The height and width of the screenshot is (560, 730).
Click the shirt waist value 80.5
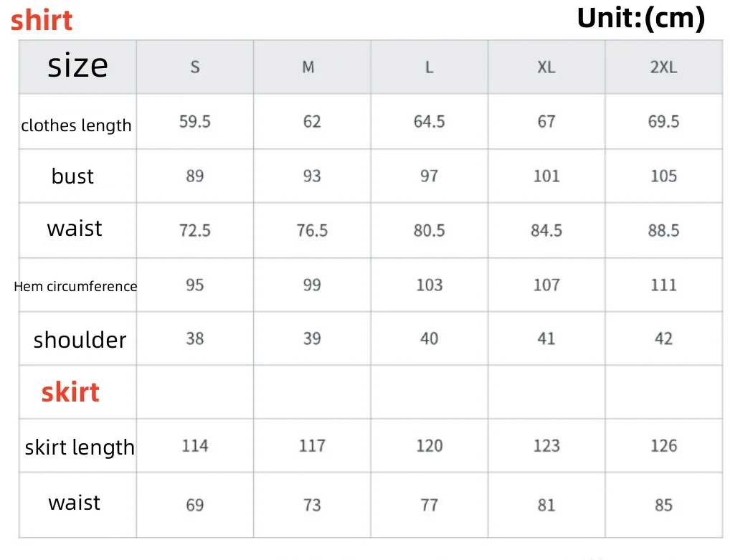(x=429, y=230)
